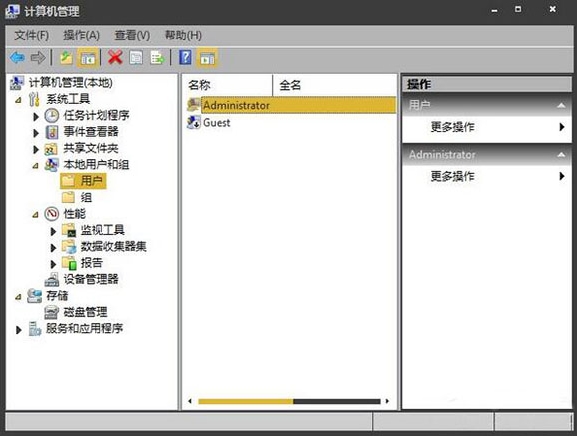
Task: Open the 文件(F) menu
Action: 32,35
